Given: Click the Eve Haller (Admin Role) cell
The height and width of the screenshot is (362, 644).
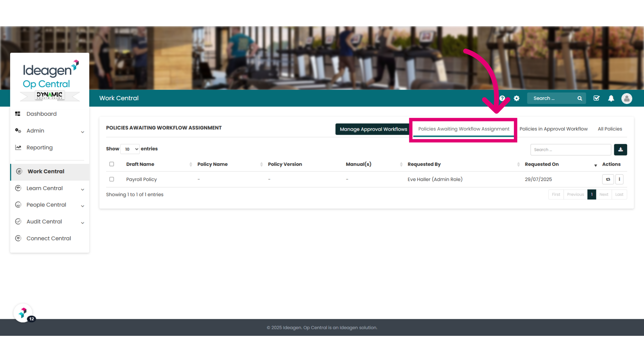Looking at the screenshot, I should 435,179.
